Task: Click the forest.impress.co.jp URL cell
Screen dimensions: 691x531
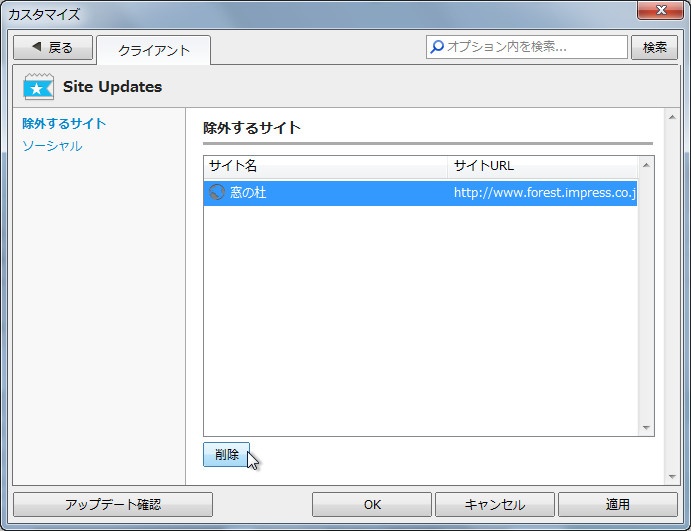Action: pyautogui.click(x=545, y=193)
